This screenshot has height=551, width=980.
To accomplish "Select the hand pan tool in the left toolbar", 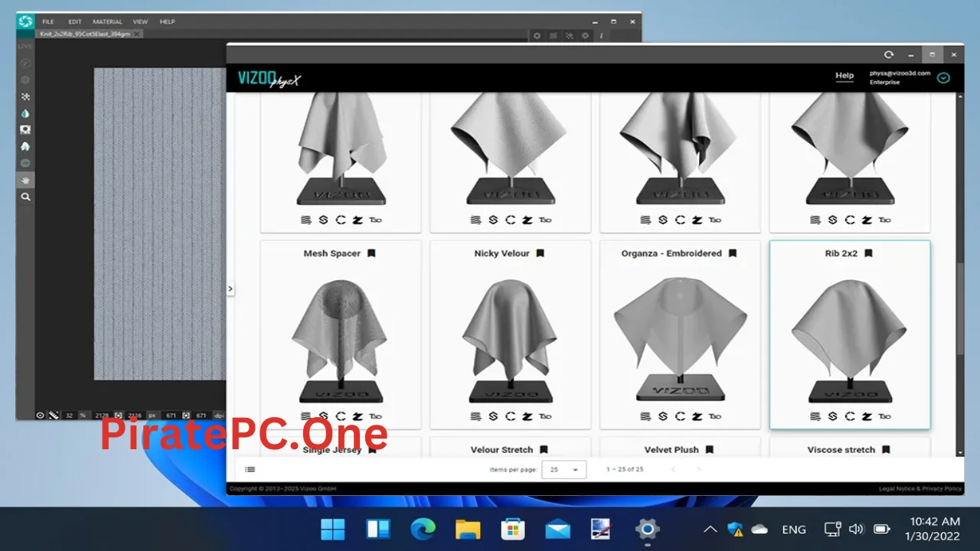I will pyautogui.click(x=25, y=181).
